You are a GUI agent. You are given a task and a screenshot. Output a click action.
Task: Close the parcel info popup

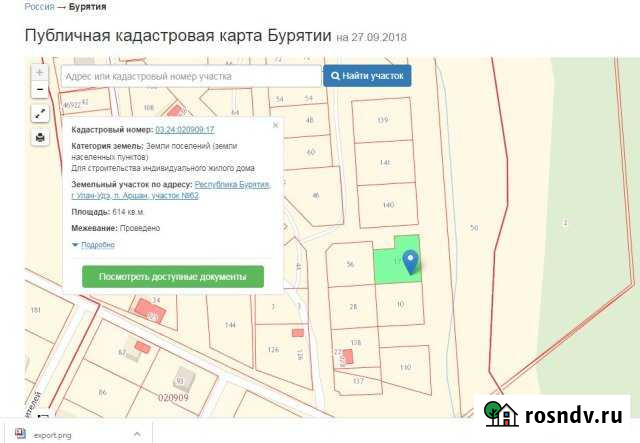[276, 125]
